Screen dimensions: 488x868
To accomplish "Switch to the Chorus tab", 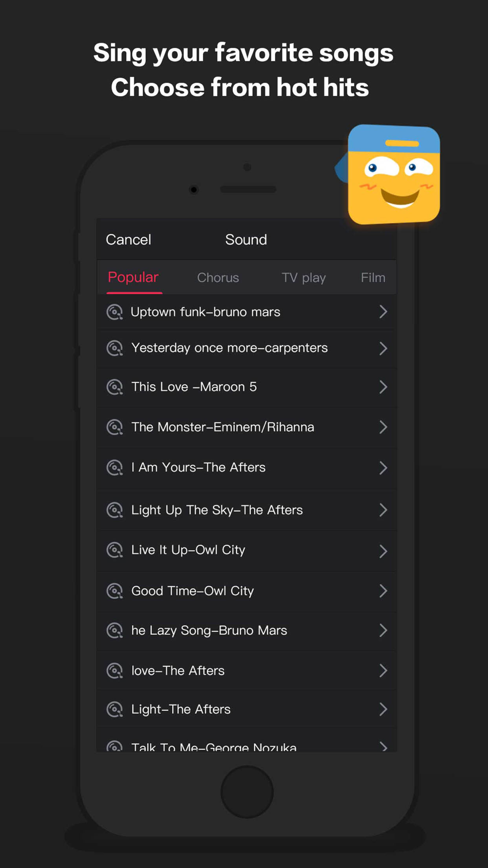I will click(x=218, y=278).
